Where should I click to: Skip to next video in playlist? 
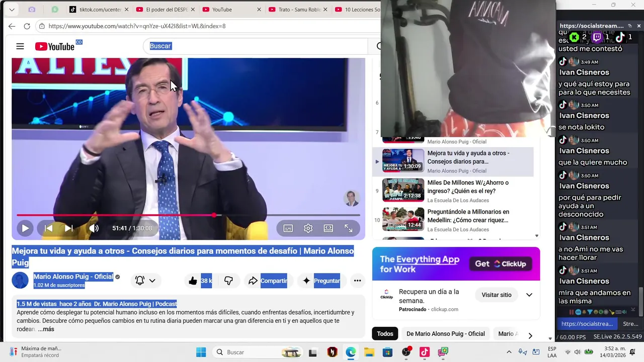coord(68,228)
